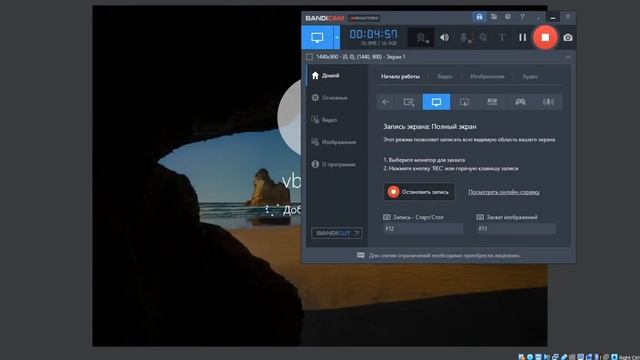This screenshot has width=640, height=360.
Task: Toggle the webcam overlay icon
Action: [x=422, y=38]
